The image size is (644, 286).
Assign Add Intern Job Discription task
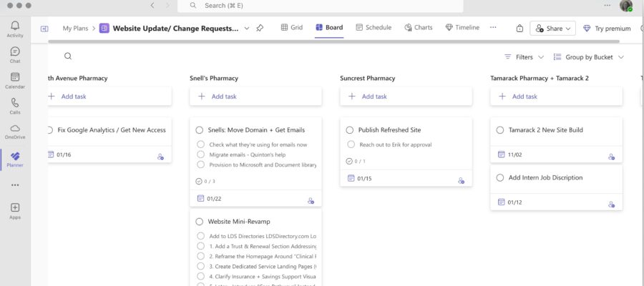coord(612,204)
